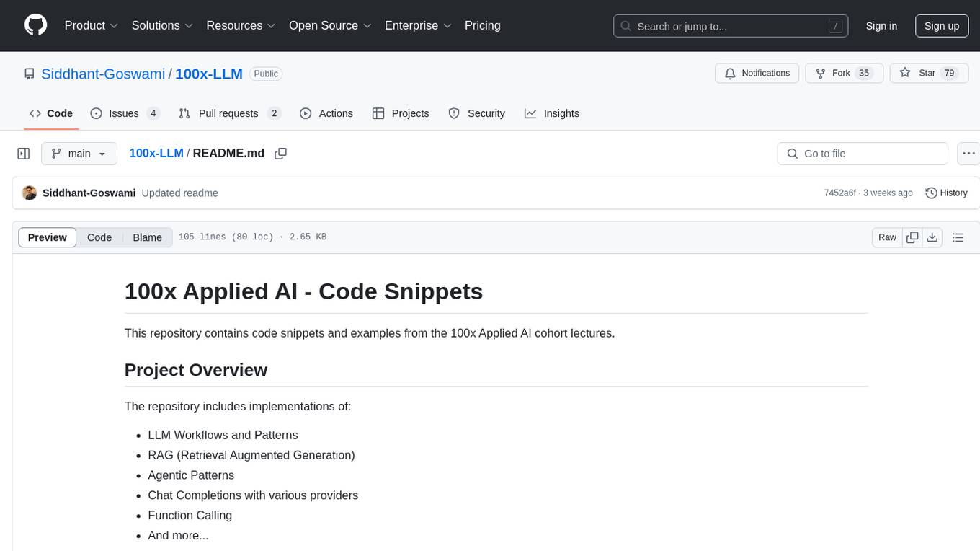Focus the Search or jump to field
The image size is (980, 551).
coord(731,26)
